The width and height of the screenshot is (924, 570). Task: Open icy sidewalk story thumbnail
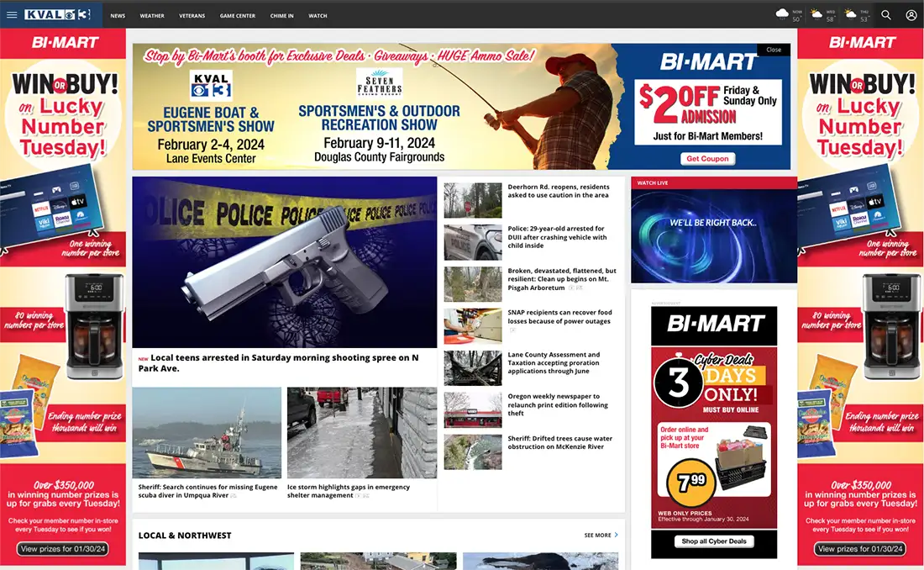(362, 432)
